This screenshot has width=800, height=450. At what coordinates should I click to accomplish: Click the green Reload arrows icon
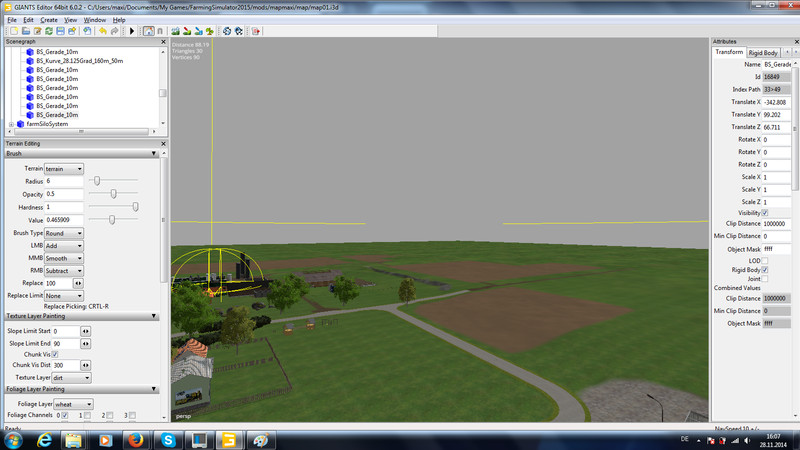tap(49, 31)
